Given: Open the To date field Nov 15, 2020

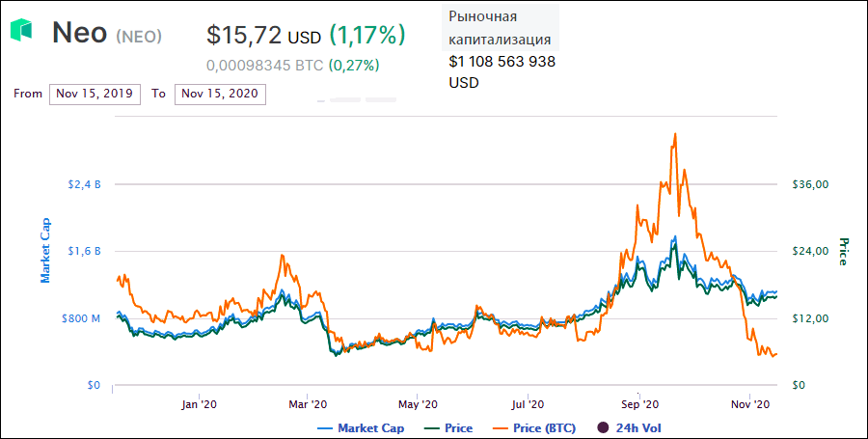Looking at the screenshot, I should point(220,94).
